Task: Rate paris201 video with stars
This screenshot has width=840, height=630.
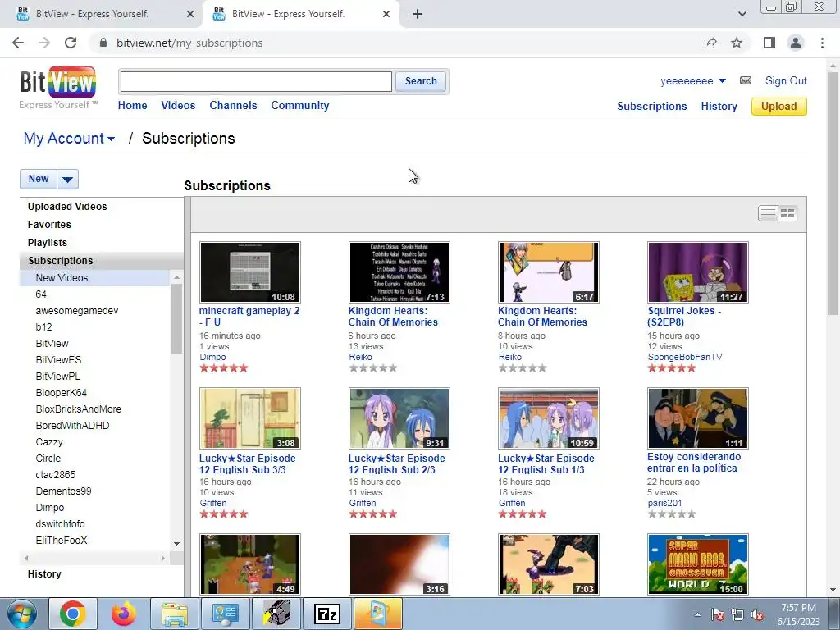Action: pyautogui.click(x=672, y=514)
